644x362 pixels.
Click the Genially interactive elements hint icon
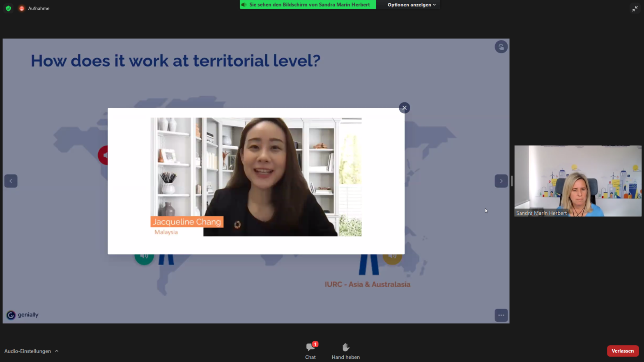click(x=501, y=47)
